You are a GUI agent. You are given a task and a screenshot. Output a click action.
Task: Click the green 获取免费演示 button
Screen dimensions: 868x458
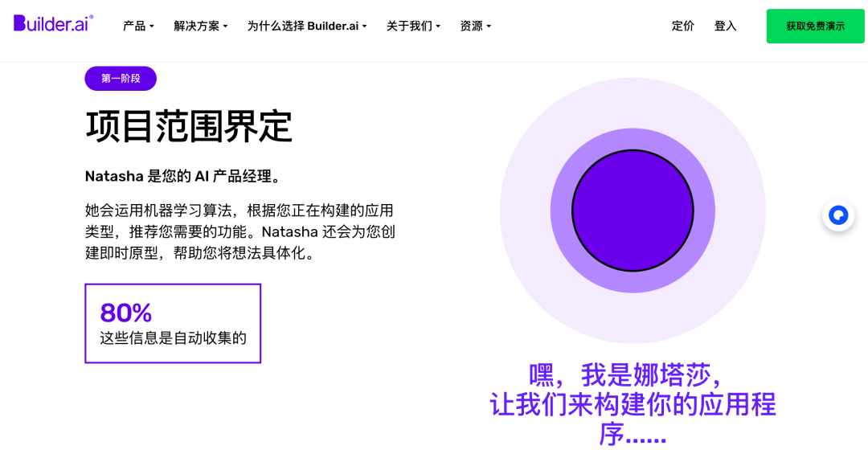click(x=815, y=26)
